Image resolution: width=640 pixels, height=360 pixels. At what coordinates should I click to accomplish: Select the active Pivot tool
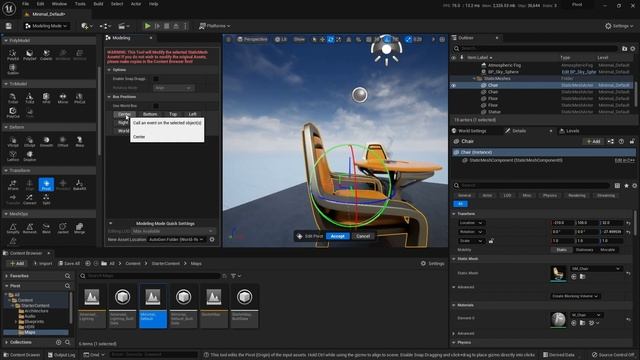tap(46, 184)
